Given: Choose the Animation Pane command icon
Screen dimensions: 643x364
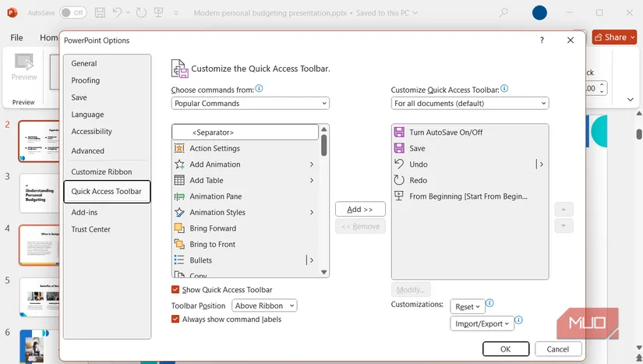Looking at the screenshot, I should point(179,196).
